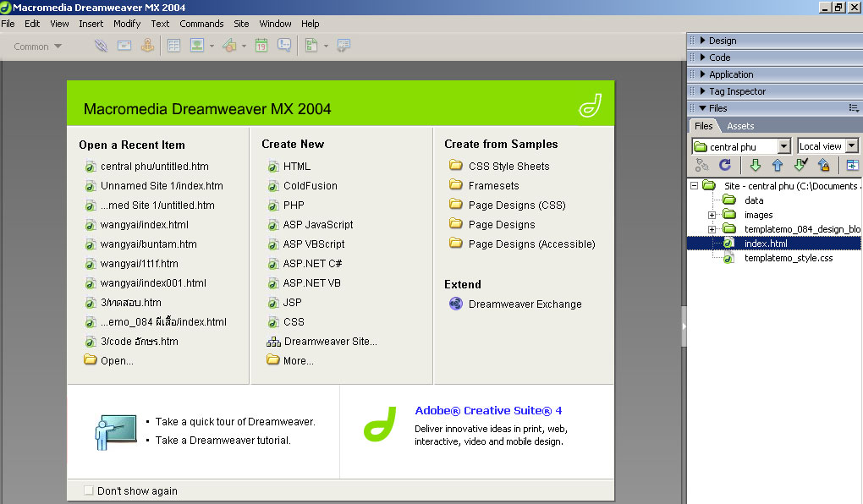Image resolution: width=863 pixels, height=504 pixels.
Task: Click the Media icon in the Insert bar
Action: [229, 46]
